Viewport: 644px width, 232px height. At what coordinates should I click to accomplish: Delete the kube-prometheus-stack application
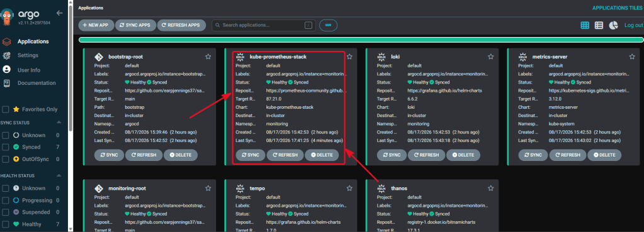pyautogui.click(x=322, y=155)
